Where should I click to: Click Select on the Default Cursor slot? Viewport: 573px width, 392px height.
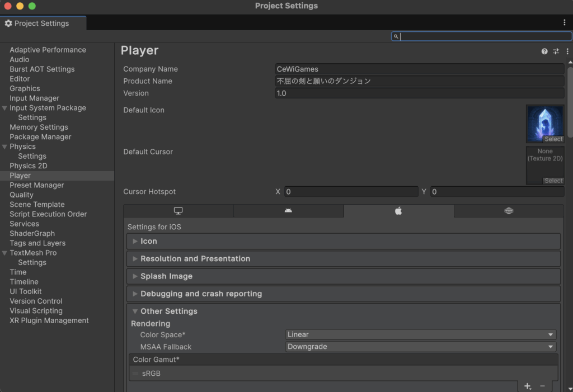pyautogui.click(x=553, y=181)
